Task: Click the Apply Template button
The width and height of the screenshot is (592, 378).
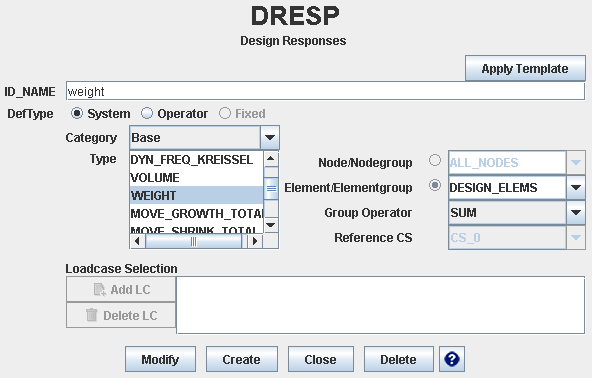Action: [525, 68]
